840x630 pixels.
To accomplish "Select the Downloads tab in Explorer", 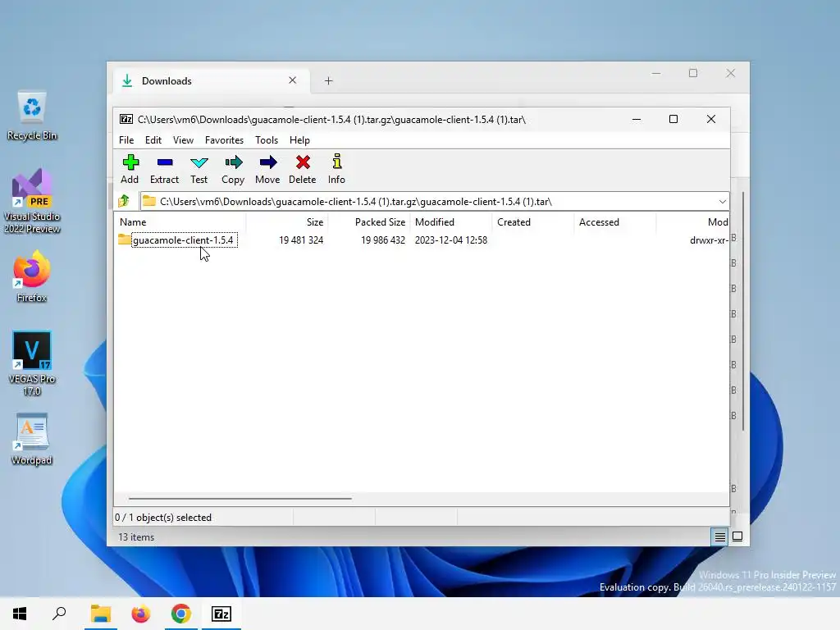I will point(212,81).
